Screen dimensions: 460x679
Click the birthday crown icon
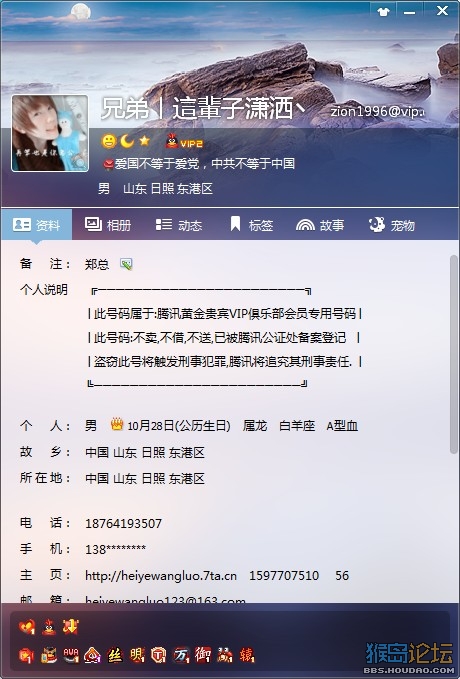[x=117, y=424]
